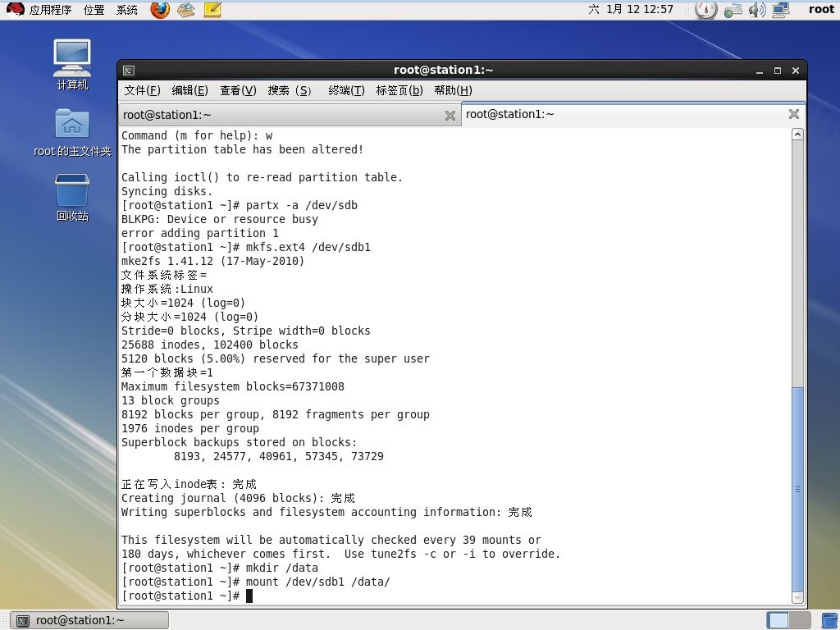Click 'The partition table has been altered!' text
This screenshot has height=630, width=840.
point(243,150)
